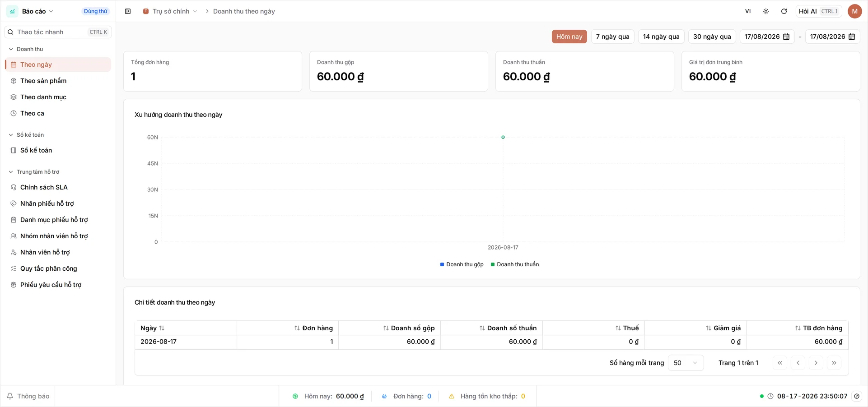Screen dimensions: 868x407
Task: Click Nhãn phiếu hỗ trợ tag icon
Action: coord(14,203)
